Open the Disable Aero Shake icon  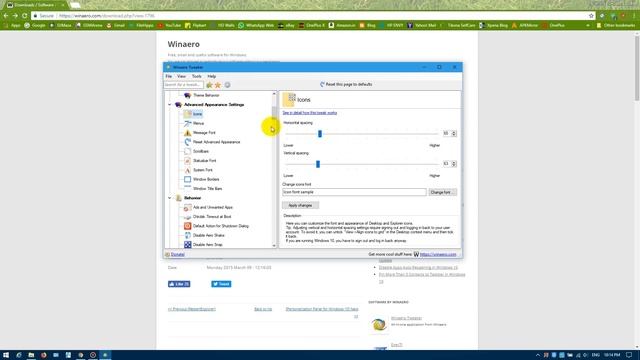coord(187,236)
